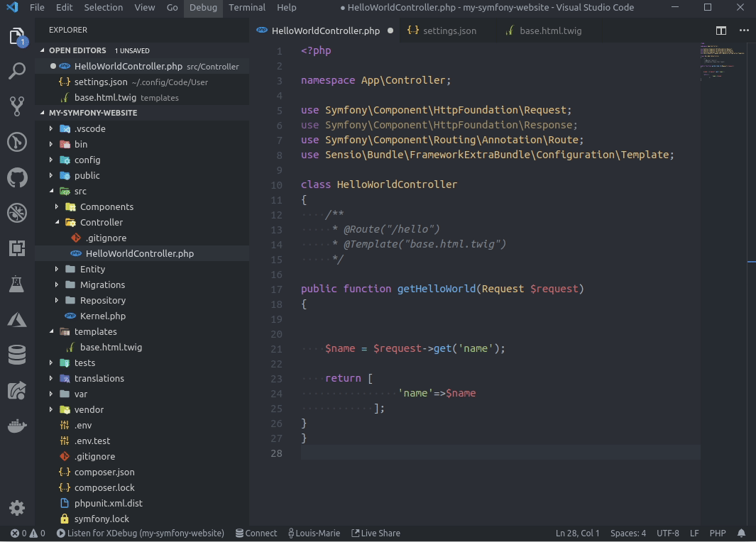The image size is (756, 542).
Task: Open the Manage gear icon
Action: tap(17, 508)
